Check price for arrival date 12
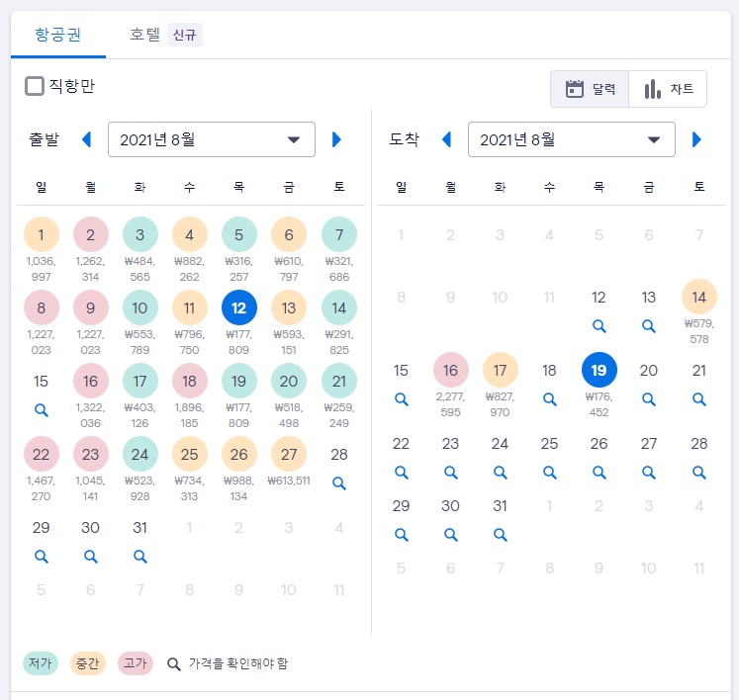Image resolution: width=739 pixels, height=700 pixels. tap(600, 326)
